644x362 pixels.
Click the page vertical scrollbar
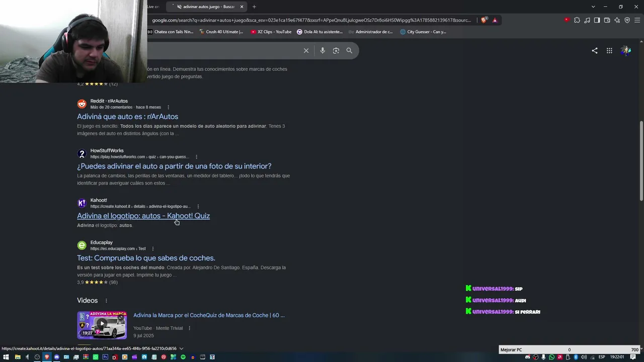pyautogui.click(x=641, y=161)
